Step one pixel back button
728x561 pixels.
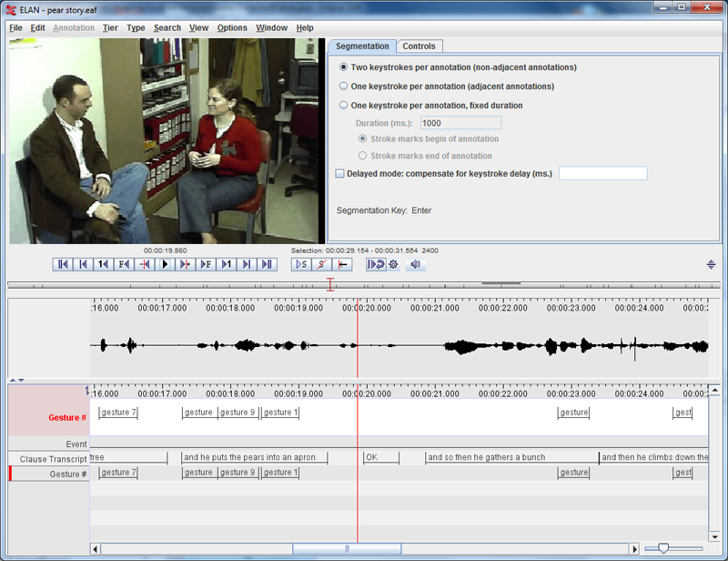coord(144,264)
